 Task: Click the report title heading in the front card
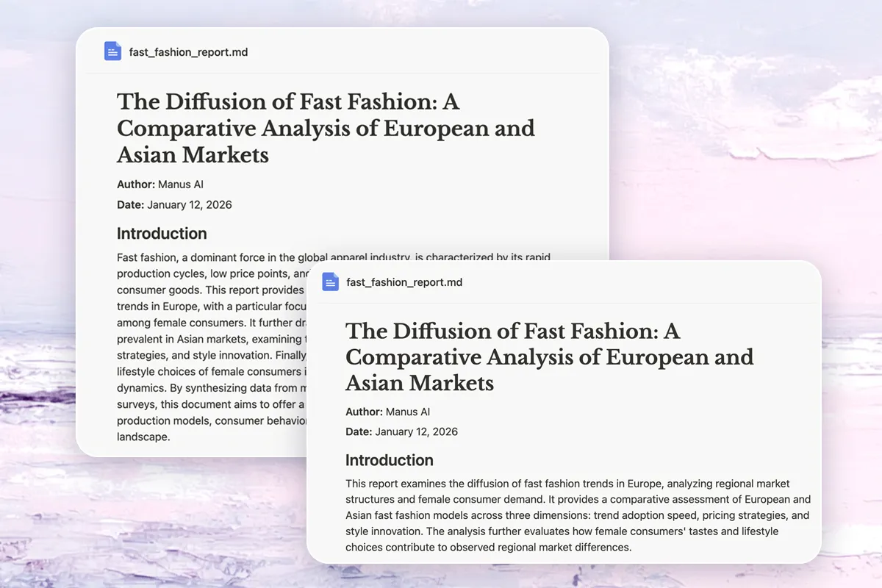549,357
